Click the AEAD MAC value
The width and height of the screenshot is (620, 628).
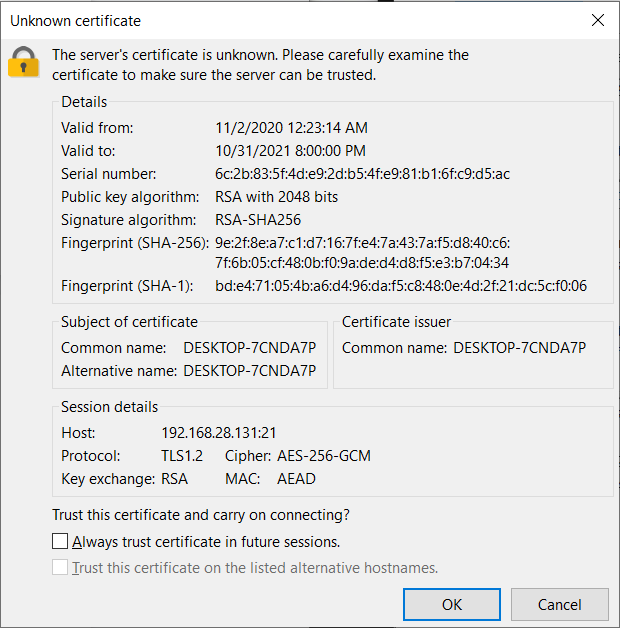click(x=296, y=479)
